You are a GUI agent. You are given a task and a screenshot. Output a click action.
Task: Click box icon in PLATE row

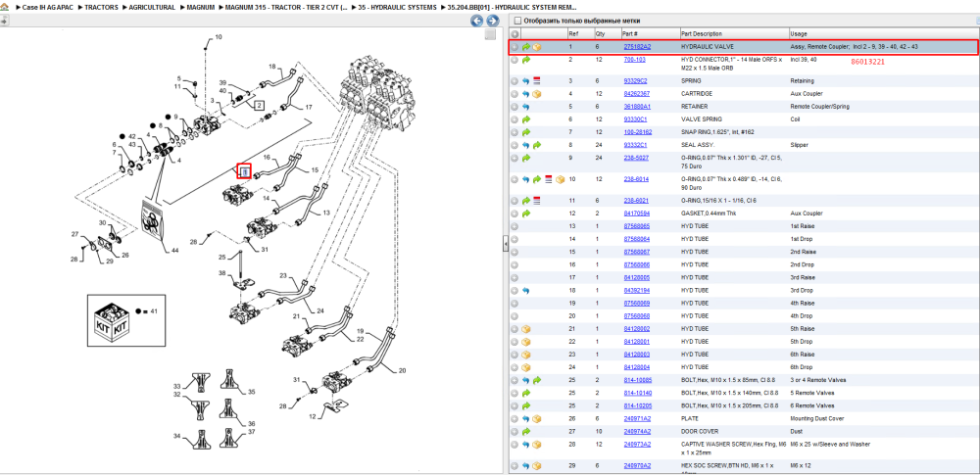(537, 419)
